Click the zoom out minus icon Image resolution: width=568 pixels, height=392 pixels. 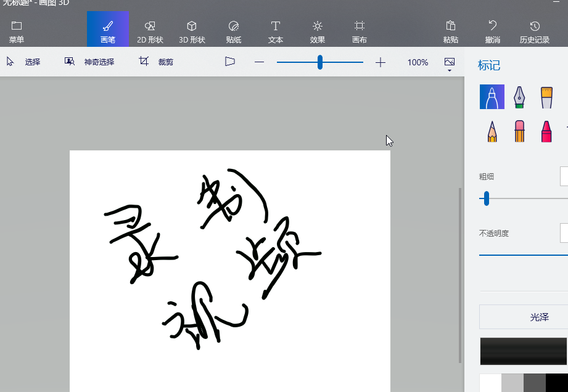pos(259,62)
